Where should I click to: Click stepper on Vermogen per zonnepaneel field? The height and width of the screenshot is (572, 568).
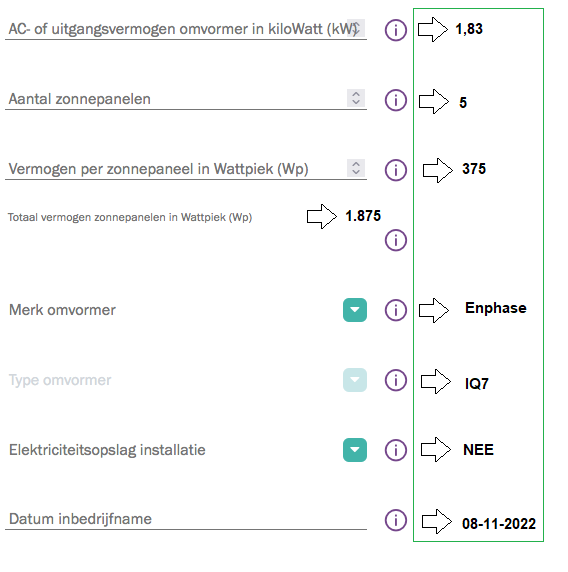(356, 168)
